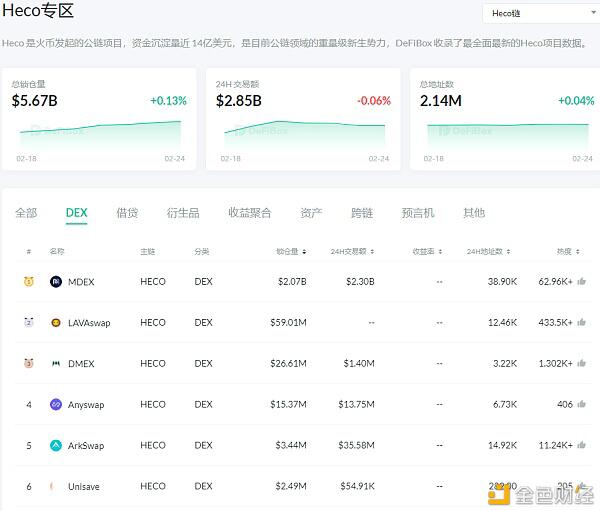The height and width of the screenshot is (511, 600).
Task: Like LAVAswap with the thumbs-up icon
Action: (582, 322)
